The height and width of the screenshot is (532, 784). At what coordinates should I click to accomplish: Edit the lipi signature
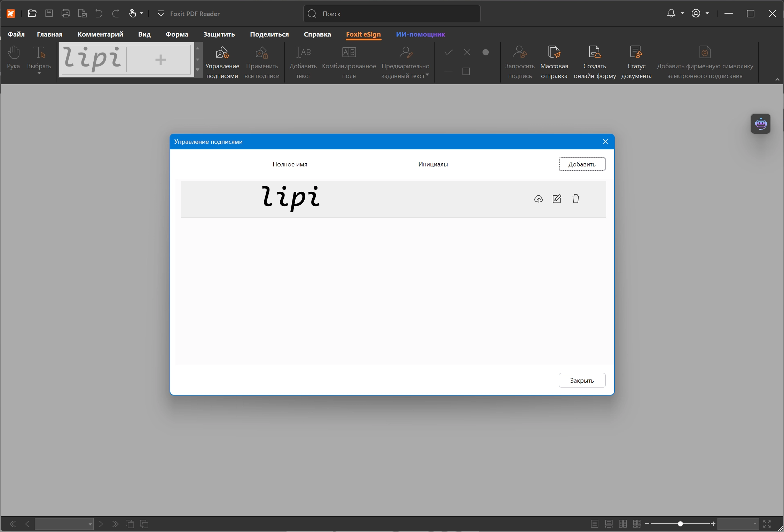click(557, 199)
